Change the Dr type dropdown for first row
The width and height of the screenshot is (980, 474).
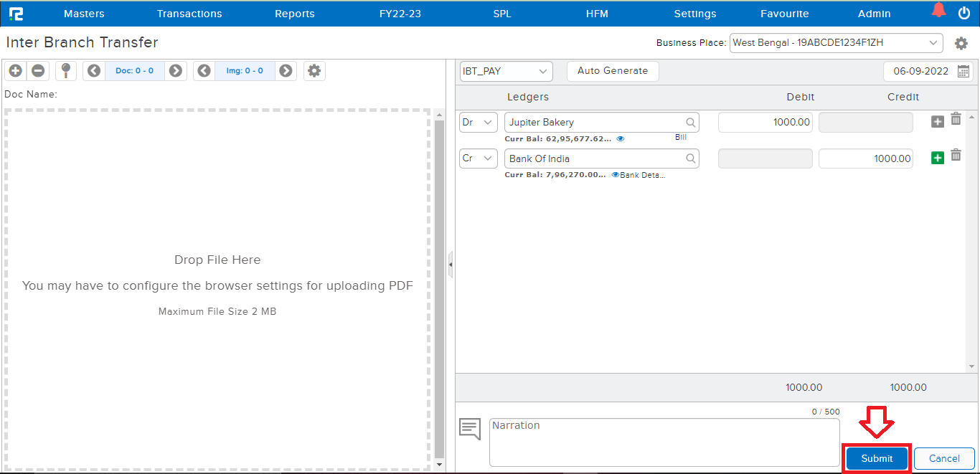point(478,123)
